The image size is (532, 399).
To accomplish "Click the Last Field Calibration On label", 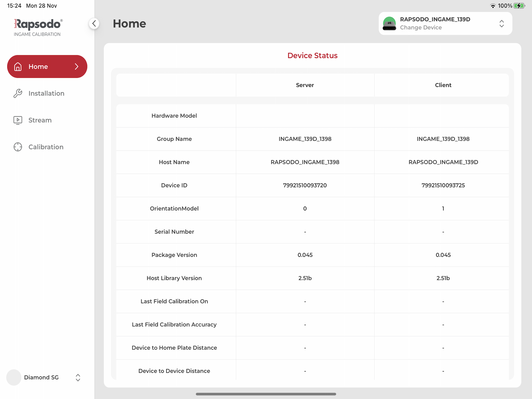I will [x=174, y=301].
